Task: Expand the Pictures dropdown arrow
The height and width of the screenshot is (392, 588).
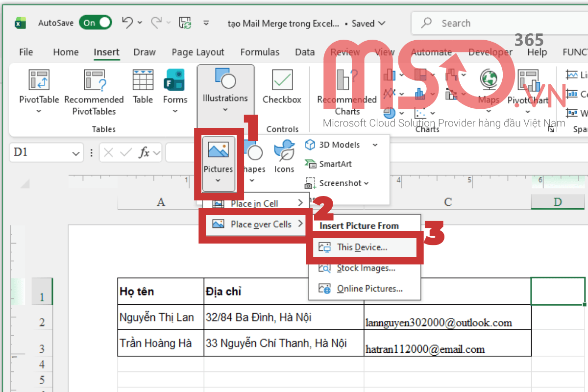Action: click(218, 180)
